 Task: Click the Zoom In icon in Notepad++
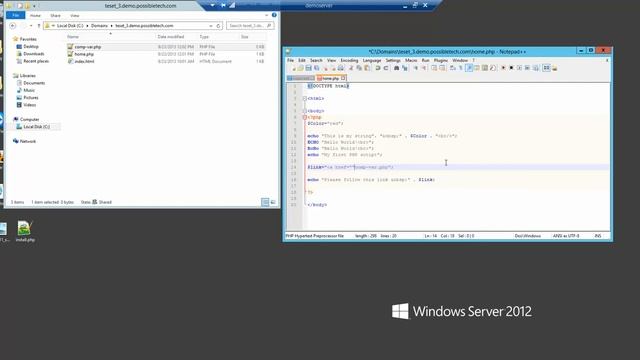(416, 68)
